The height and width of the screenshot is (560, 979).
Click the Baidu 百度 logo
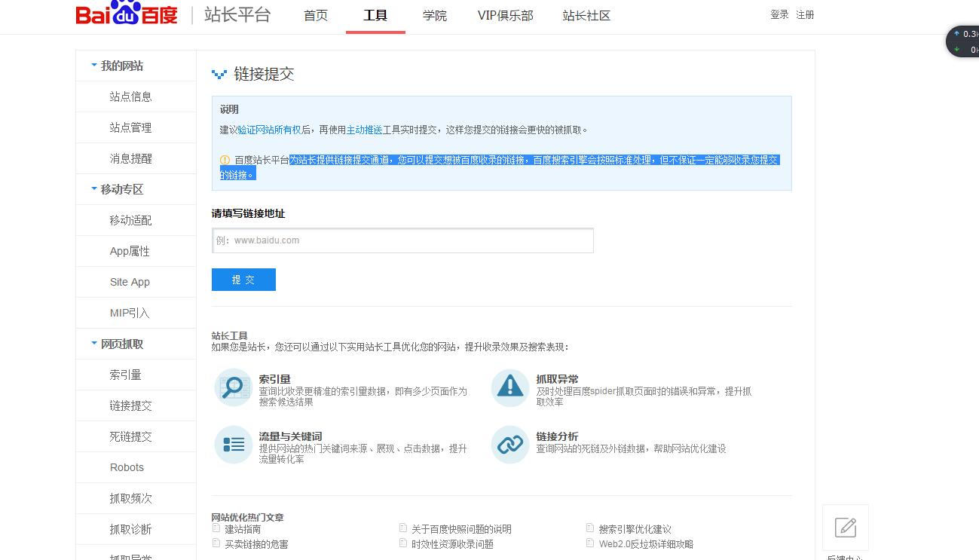coord(125,14)
